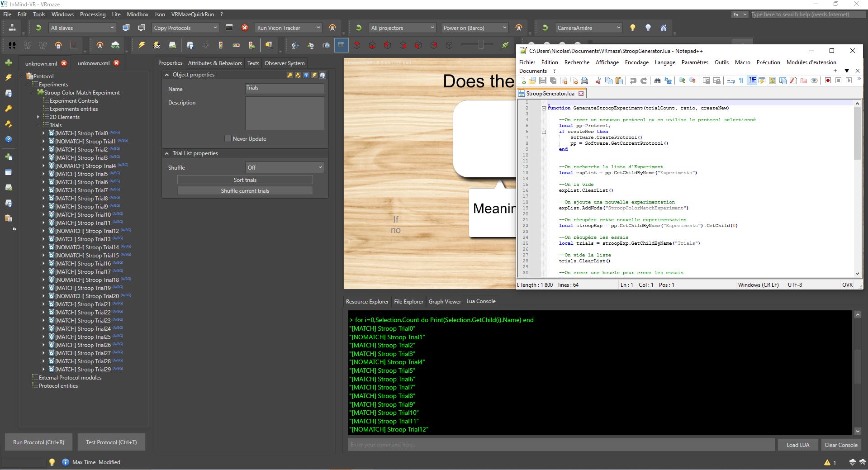Click the network hierarchy icon at toolbar start
Viewport: 868px width, 470px height.
[x=12, y=28]
